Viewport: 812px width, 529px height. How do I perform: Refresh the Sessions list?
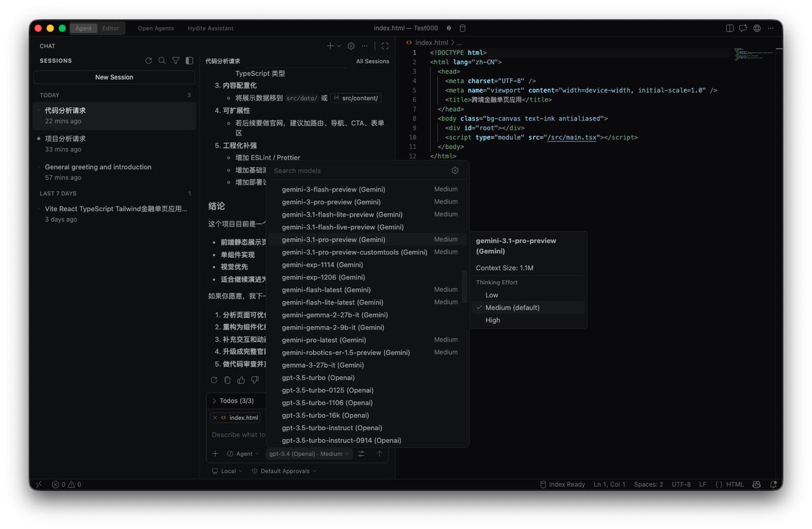[x=148, y=61]
